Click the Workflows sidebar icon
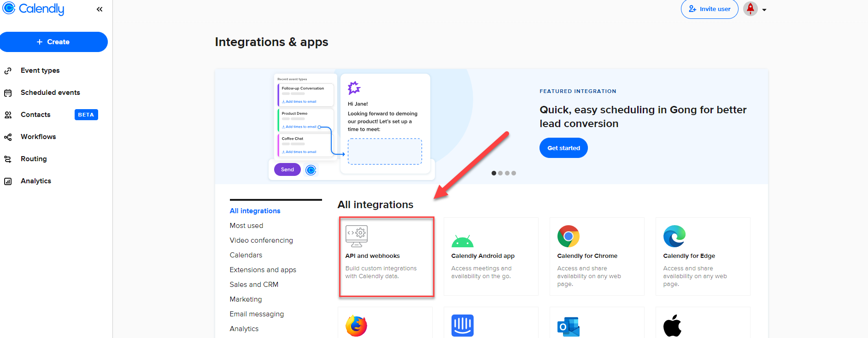 (x=8, y=137)
